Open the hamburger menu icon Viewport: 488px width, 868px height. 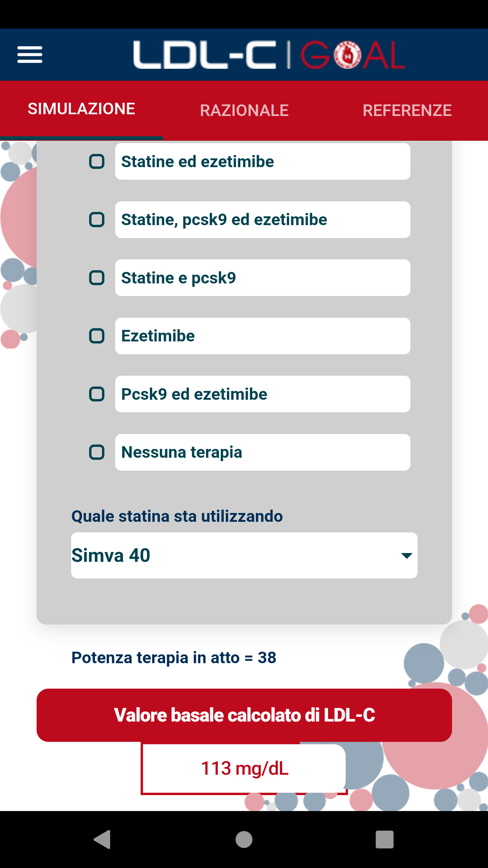click(x=30, y=55)
